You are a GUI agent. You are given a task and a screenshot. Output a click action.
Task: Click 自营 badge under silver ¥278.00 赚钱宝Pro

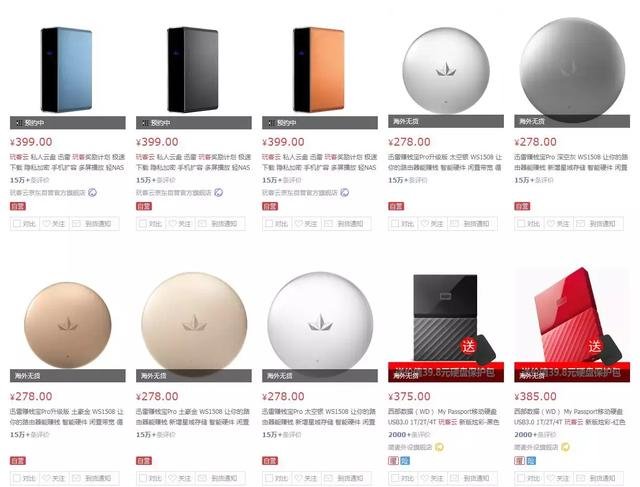click(396, 206)
